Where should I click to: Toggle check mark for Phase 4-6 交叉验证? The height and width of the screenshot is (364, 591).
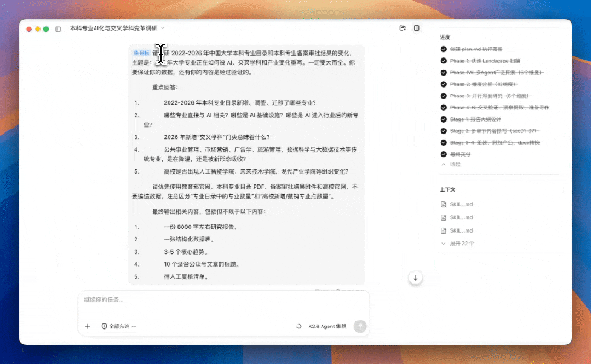point(444,107)
